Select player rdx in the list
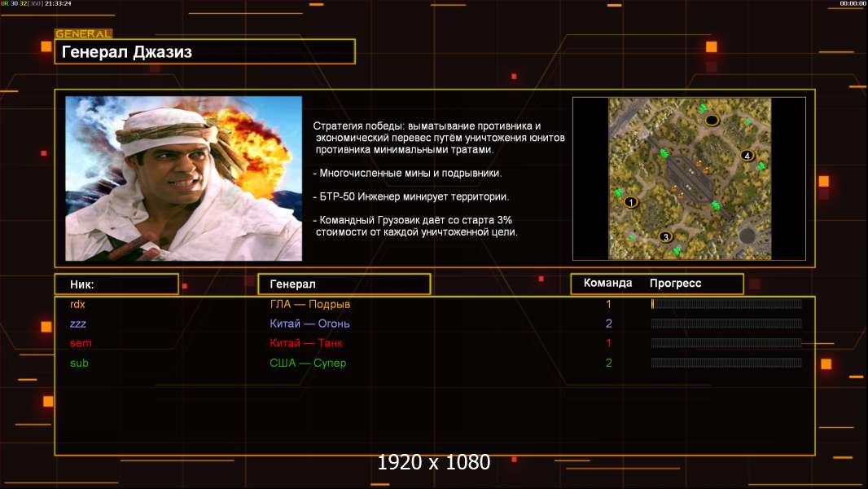The width and height of the screenshot is (868, 489). (78, 304)
